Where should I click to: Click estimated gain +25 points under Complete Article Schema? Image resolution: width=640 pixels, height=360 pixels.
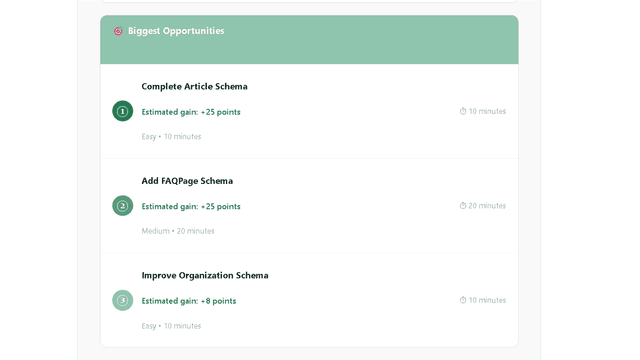pyautogui.click(x=191, y=112)
